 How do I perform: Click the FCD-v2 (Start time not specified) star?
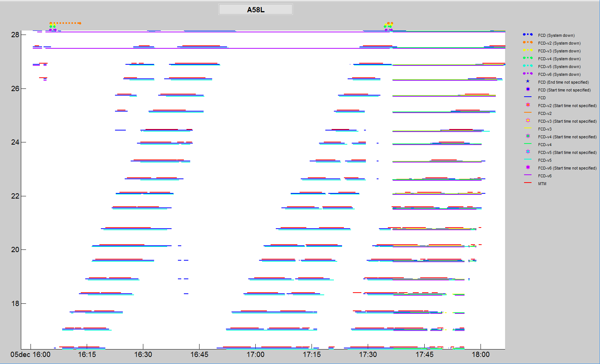pyautogui.click(x=528, y=105)
